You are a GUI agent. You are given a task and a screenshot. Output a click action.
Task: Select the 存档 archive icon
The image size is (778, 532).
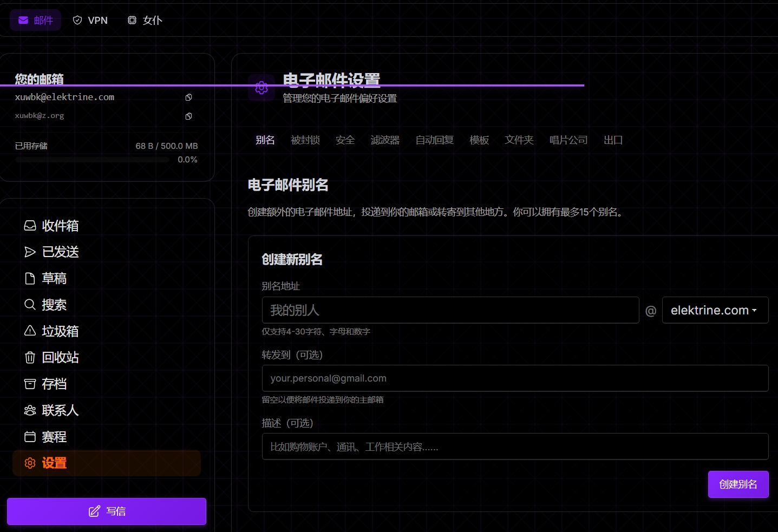tap(30, 384)
